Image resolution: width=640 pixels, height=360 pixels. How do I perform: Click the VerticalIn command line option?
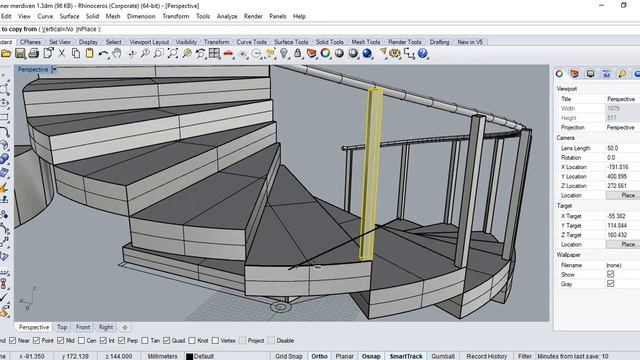click(58, 29)
